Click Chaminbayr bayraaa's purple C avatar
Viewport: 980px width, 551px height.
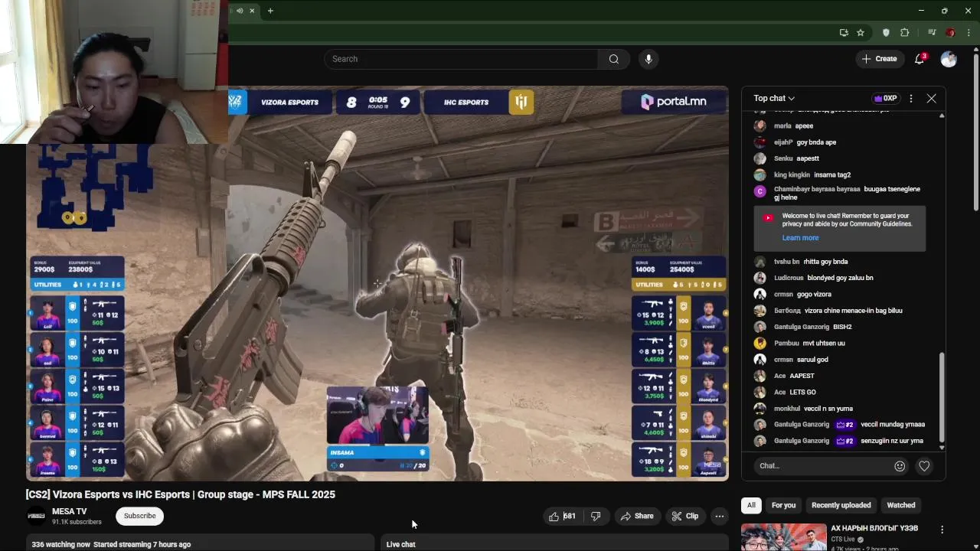coord(759,191)
